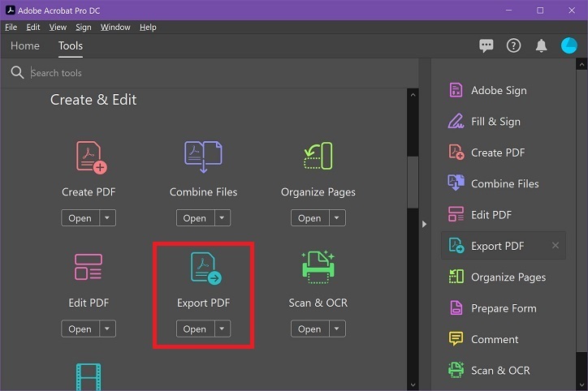
Task: Click the Prepare Form icon in right pane
Action: [456, 308]
